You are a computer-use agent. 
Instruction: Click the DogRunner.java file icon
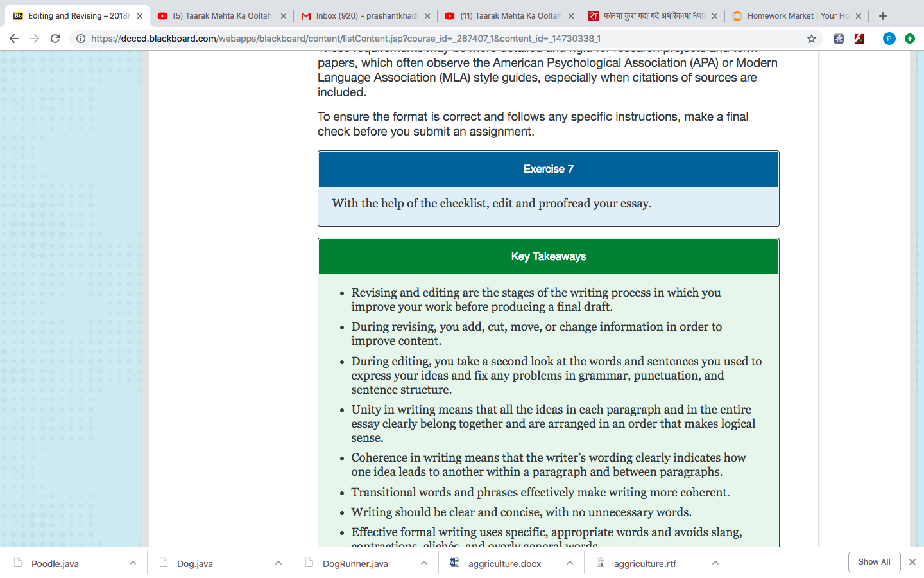[x=309, y=563]
